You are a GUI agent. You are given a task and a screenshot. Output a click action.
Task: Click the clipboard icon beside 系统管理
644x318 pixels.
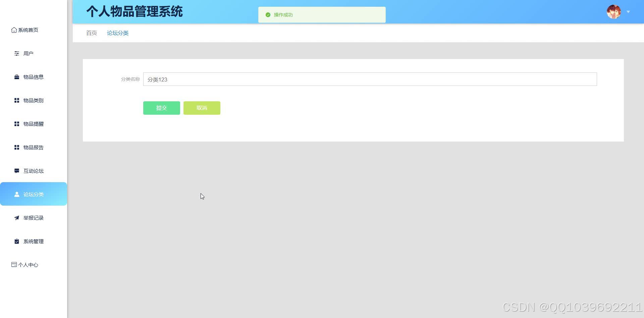pyautogui.click(x=17, y=241)
